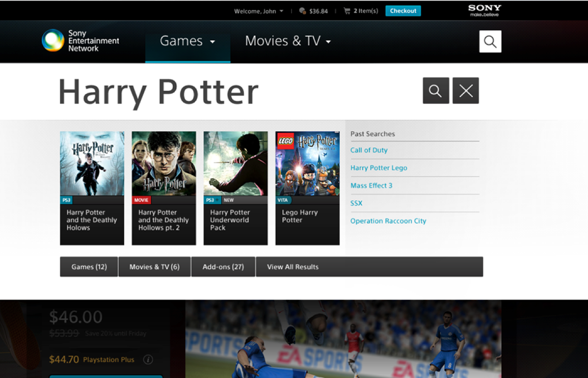The image size is (588, 378).
Task: Open the Harry Potter Underworld Pack cover
Action: point(236,164)
